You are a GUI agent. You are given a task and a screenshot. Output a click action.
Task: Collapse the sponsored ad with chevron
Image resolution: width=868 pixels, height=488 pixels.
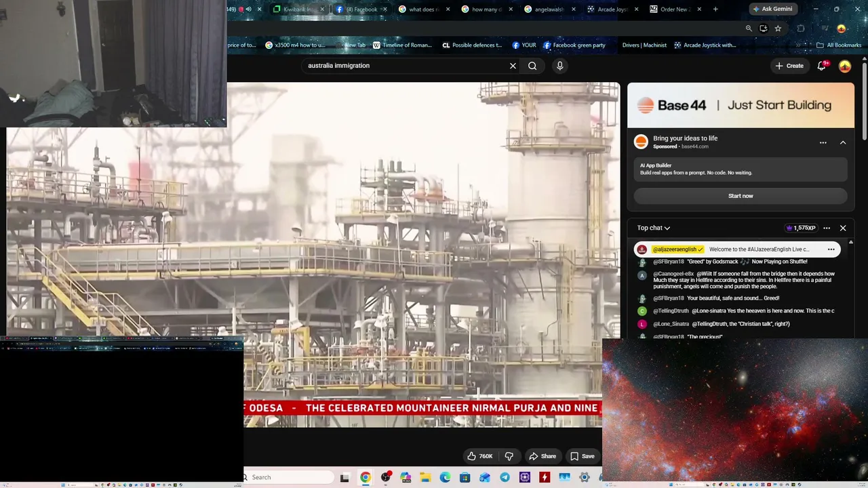click(843, 143)
